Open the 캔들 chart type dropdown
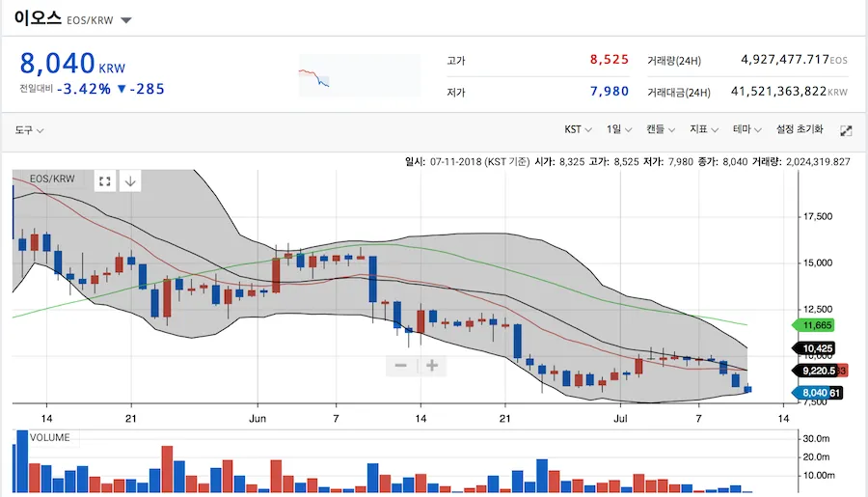Viewport: 868px width, 497px height. point(661,129)
